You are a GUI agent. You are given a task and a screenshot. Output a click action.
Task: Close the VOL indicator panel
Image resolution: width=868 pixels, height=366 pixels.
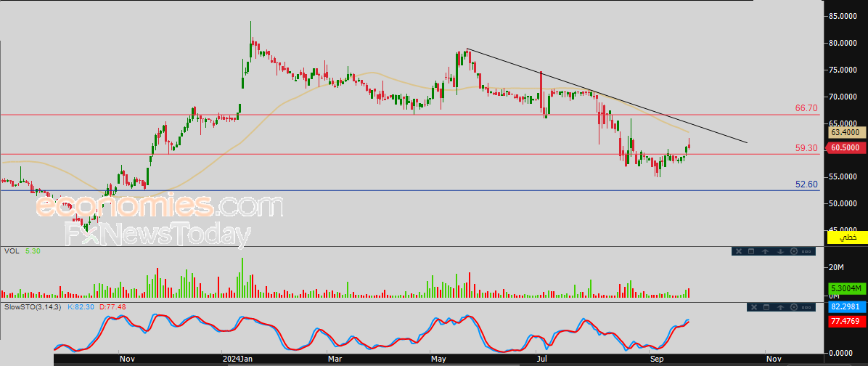pos(739,251)
